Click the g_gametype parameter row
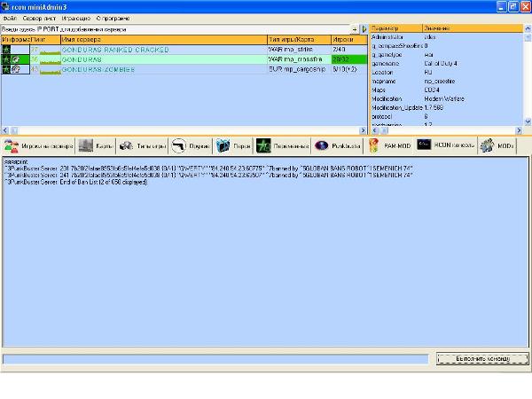The height and width of the screenshot is (399, 532). click(x=446, y=55)
